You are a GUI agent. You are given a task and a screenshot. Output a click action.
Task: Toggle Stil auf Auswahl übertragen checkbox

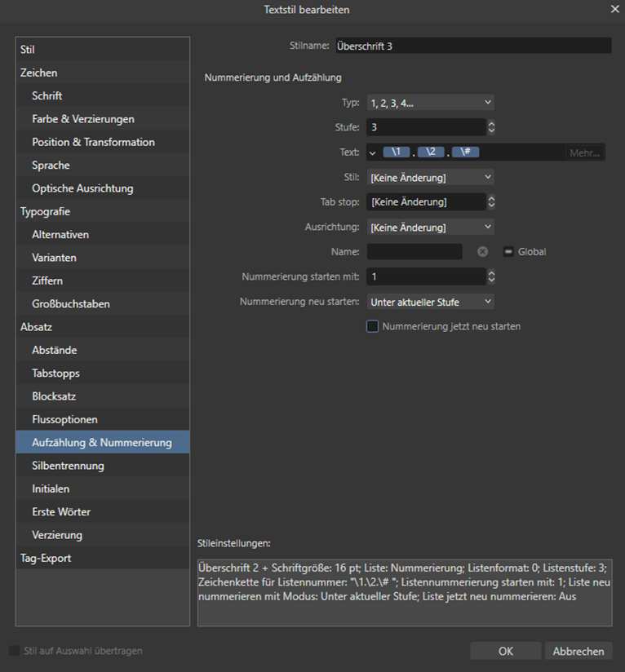(14, 651)
